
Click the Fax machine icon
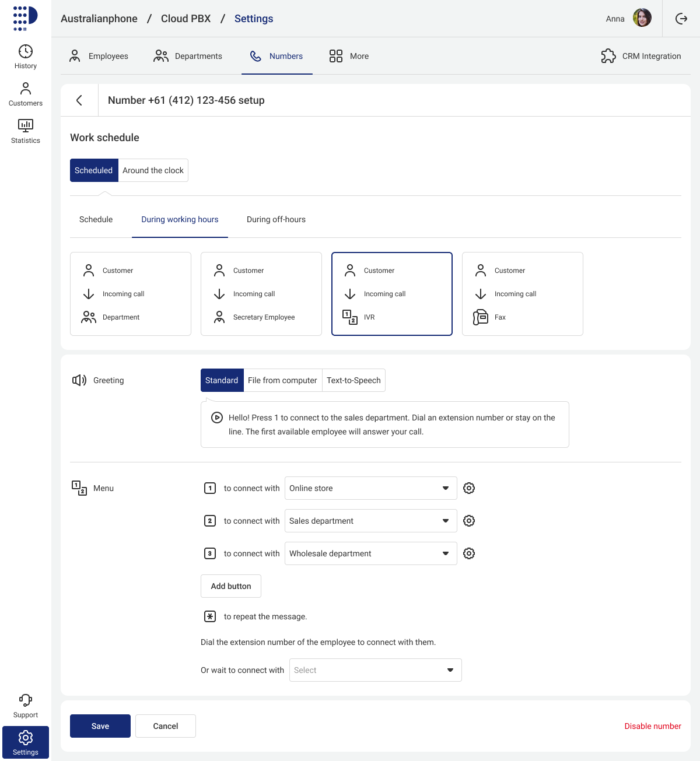tap(481, 317)
